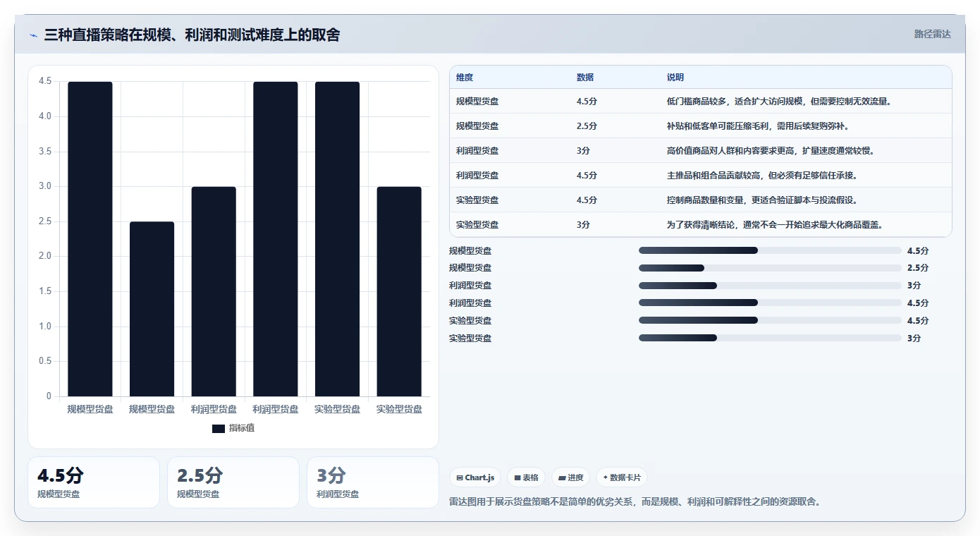The image size is (980, 536).
Task: Click the 说明 column header
Action: (x=675, y=78)
